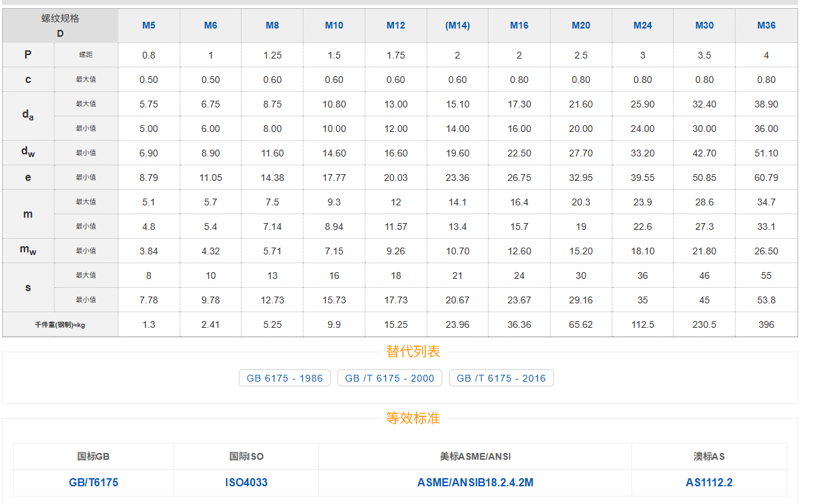
Task: Click the s min value 29.16
Action: tap(581, 300)
